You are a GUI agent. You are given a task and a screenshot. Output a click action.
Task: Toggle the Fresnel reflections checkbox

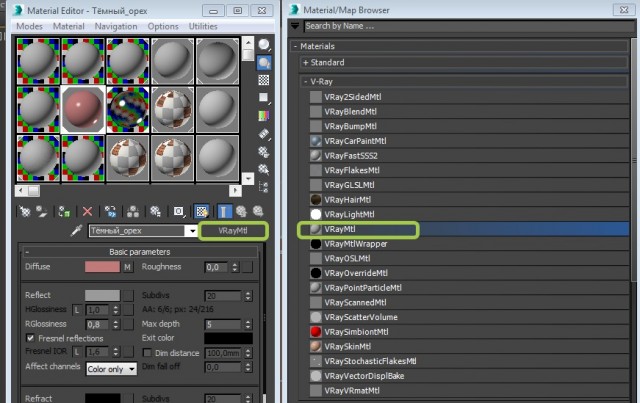click(30, 338)
